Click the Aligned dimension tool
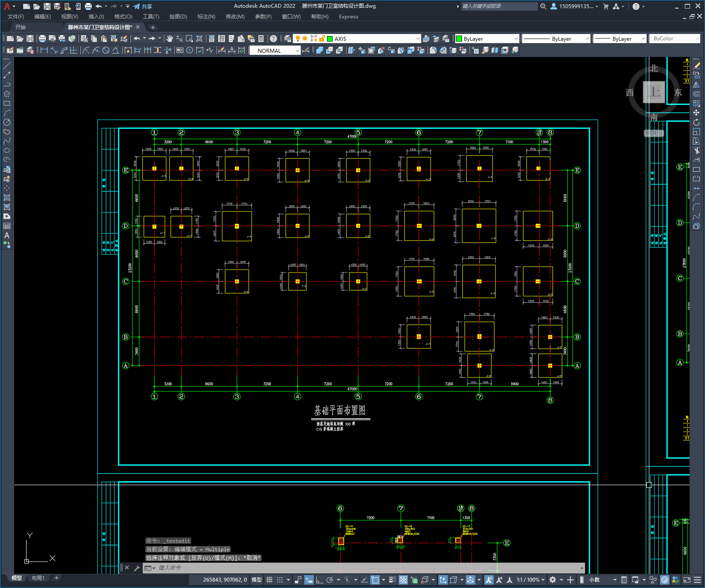This screenshot has height=588, width=705. click(x=54, y=50)
